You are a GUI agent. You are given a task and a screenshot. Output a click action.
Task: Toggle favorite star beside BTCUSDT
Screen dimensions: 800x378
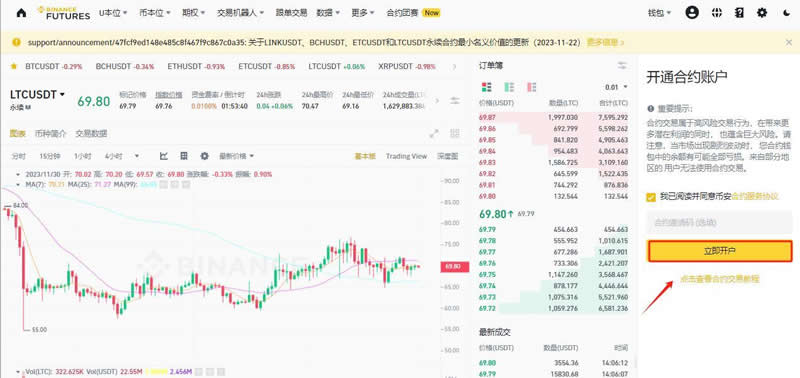[14, 66]
